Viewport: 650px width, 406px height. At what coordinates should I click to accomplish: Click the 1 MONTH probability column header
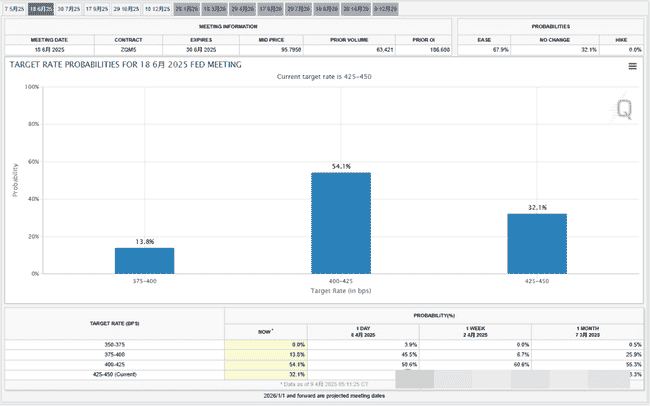[588, 331]
